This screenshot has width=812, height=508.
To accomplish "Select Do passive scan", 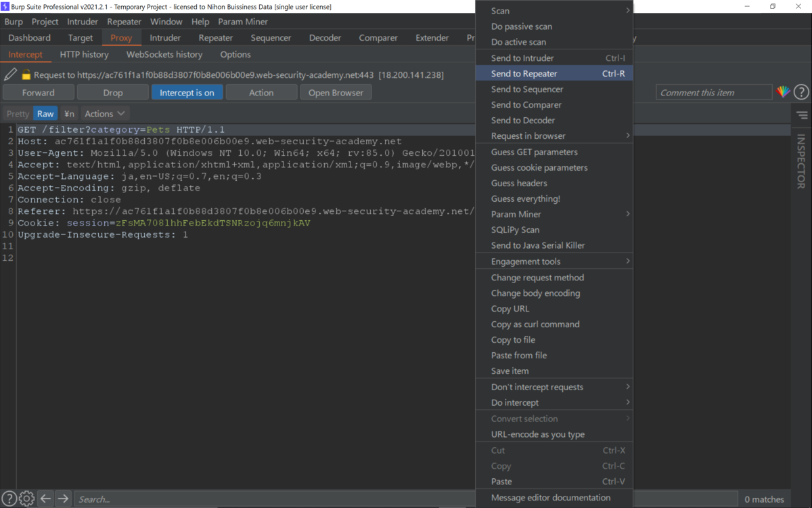I will click(x=554, y=26).
